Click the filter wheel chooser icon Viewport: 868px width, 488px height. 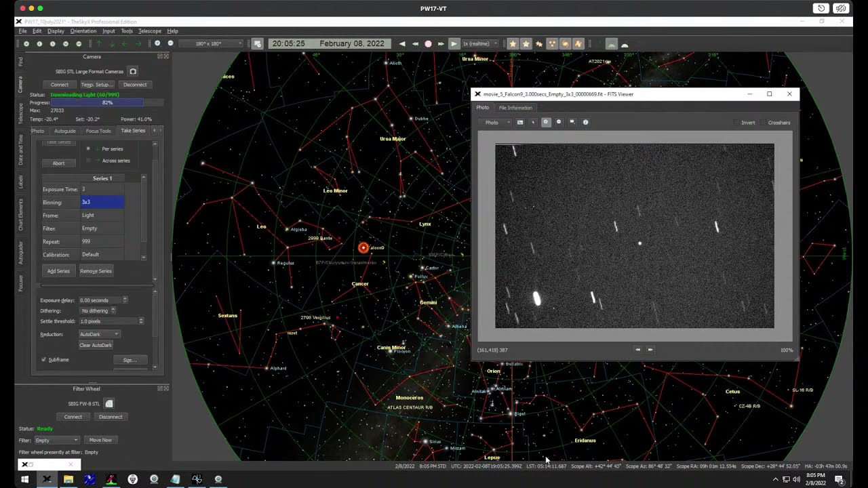108,403
